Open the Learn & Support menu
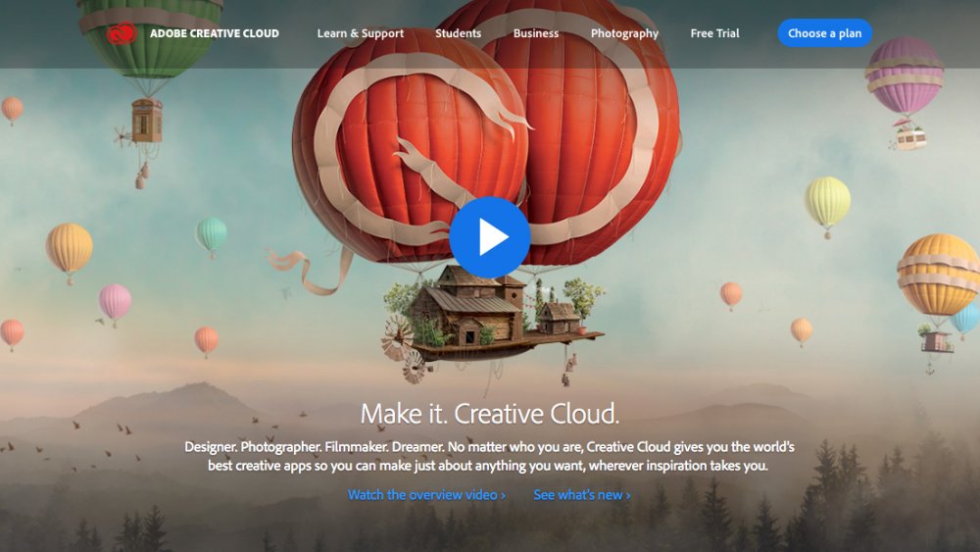Viewport: 980px width, 552px height. (x=361, y=33)
